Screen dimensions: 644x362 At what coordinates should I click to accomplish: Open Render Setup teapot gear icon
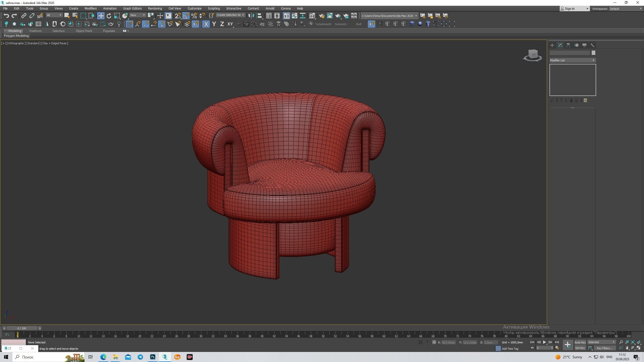click(322, 16)
